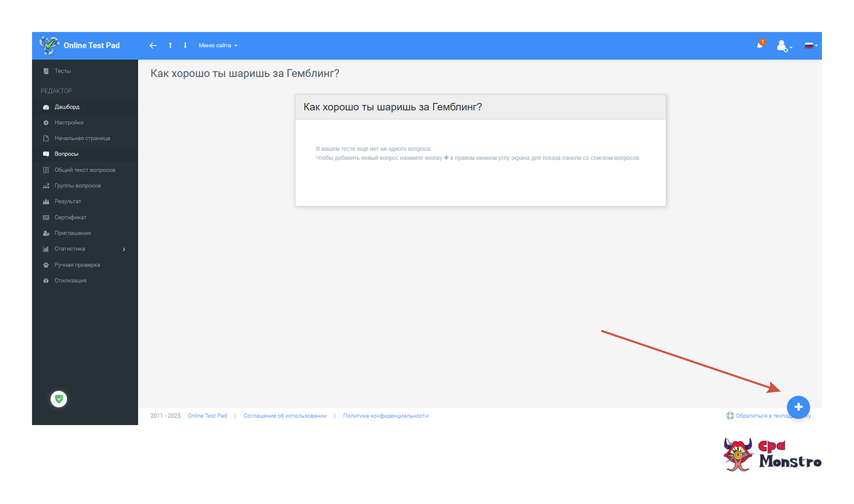
Task: Select Дашборд in the sidebar
Action: pos(85,107)
